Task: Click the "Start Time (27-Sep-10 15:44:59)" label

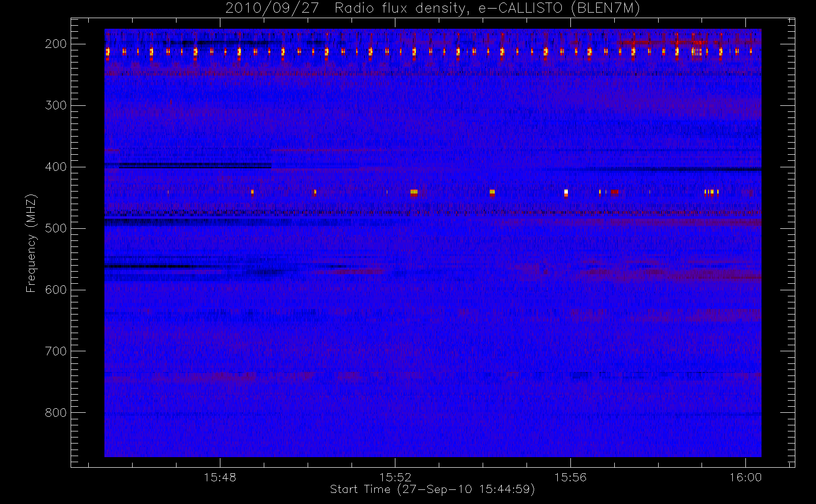Action: 432,489
